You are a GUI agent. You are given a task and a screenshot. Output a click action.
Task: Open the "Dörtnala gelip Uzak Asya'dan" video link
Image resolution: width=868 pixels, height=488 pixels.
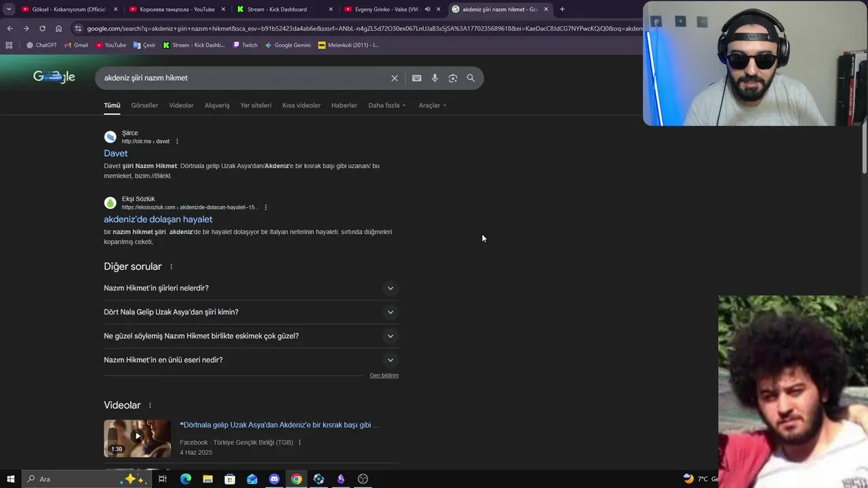pyautogui.click(x=279, y=425)
